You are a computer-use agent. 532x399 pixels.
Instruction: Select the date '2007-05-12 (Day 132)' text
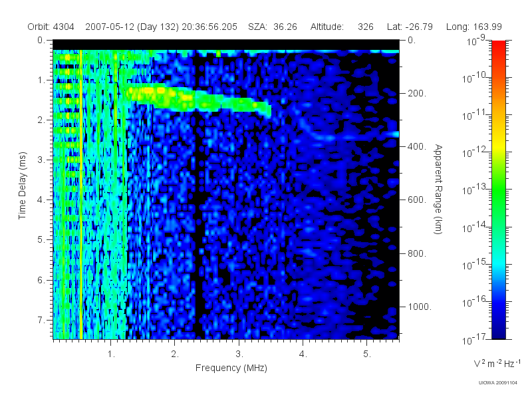click(132, 27)
